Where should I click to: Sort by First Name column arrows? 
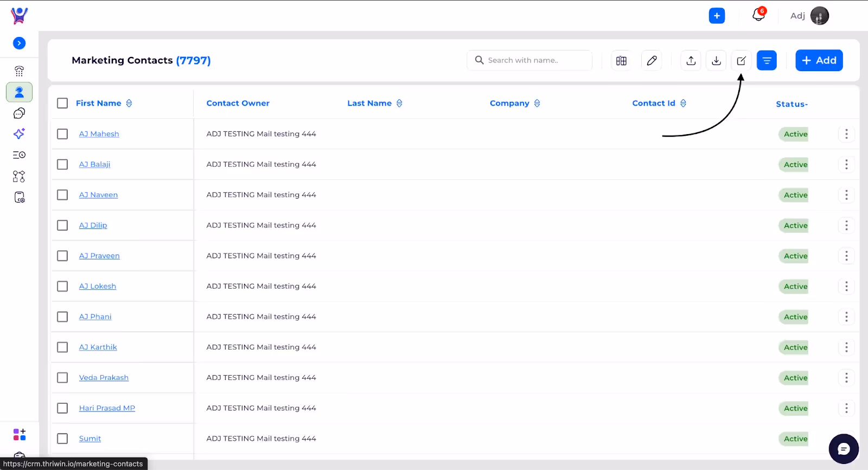pyautogui.click(x=129, y=103)
